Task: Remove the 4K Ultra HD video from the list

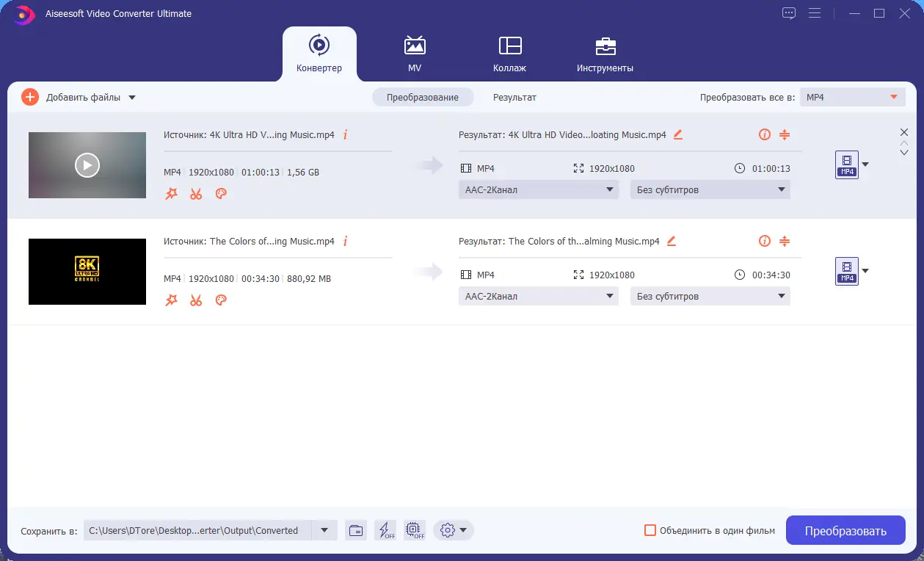Action: pyautogui.click(x=904, y=132)
